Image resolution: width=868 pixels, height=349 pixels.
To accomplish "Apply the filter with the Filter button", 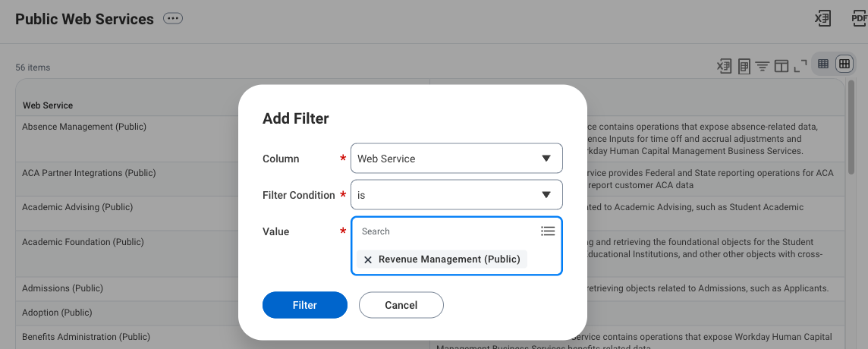I will (305, 305).
